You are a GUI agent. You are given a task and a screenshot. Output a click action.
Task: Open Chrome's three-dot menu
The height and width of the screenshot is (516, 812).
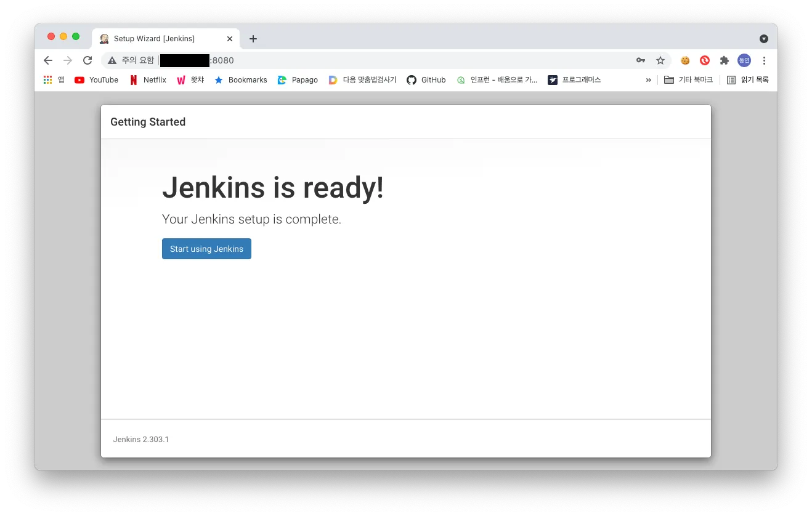click(x=764, y=60)
